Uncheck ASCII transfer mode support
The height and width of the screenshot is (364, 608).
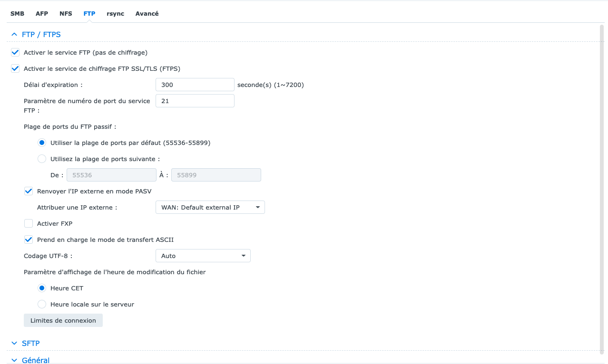pyautogui.click(x=29, y=239)
